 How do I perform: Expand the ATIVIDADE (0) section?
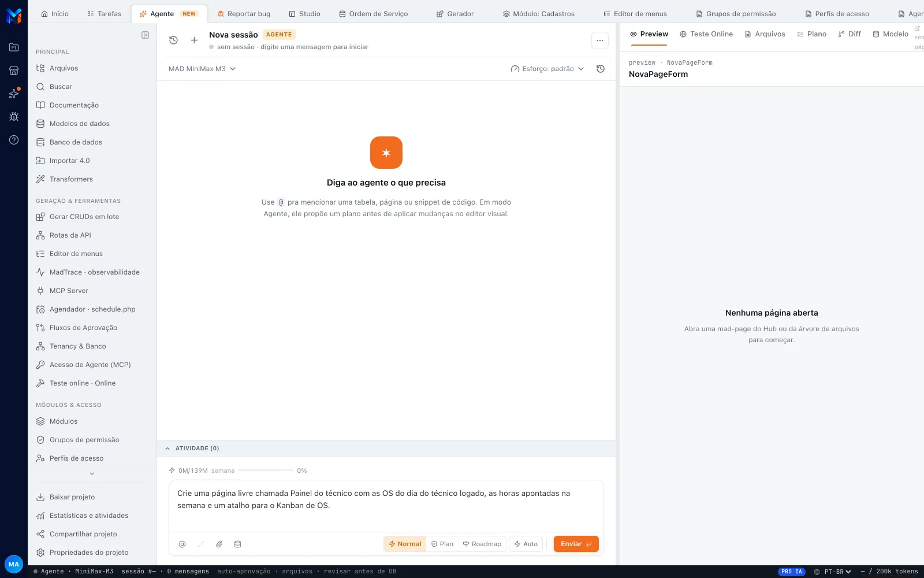386,449
